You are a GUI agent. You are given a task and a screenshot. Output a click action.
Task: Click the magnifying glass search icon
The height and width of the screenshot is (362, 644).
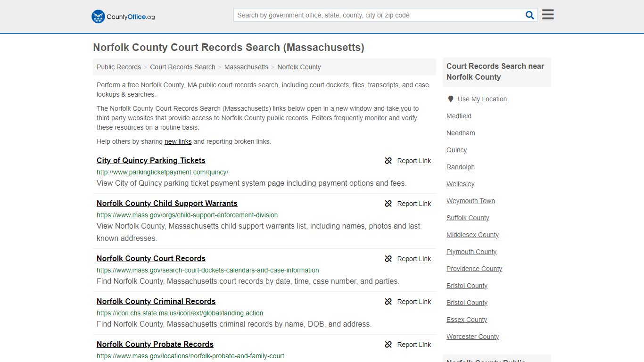[x=530, y=15]
